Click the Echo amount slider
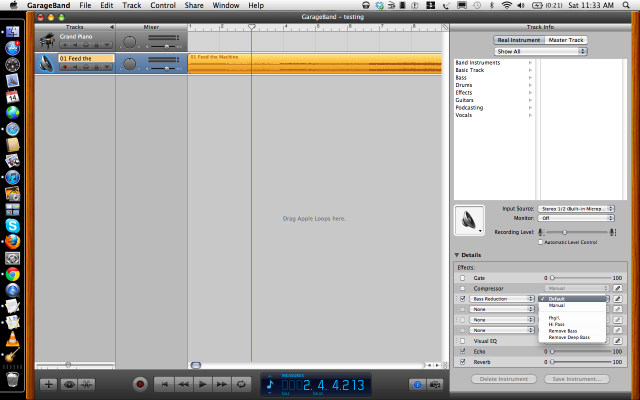The height and width of the screenshot is (400, 640). 582,351
